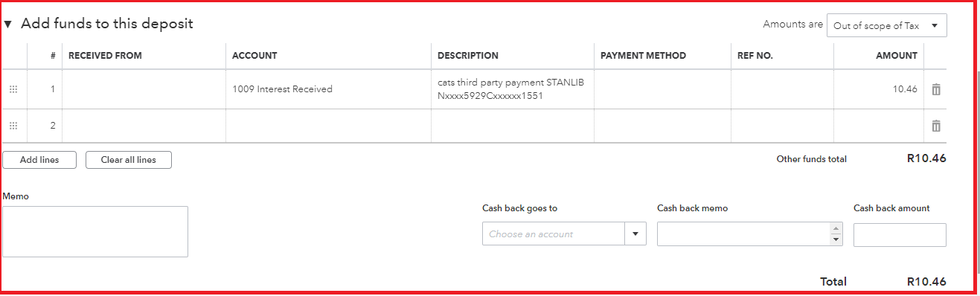This screenshot has height=296, width=980.
Task: Delete line 2 using trash icon
Action: [936, 126]
